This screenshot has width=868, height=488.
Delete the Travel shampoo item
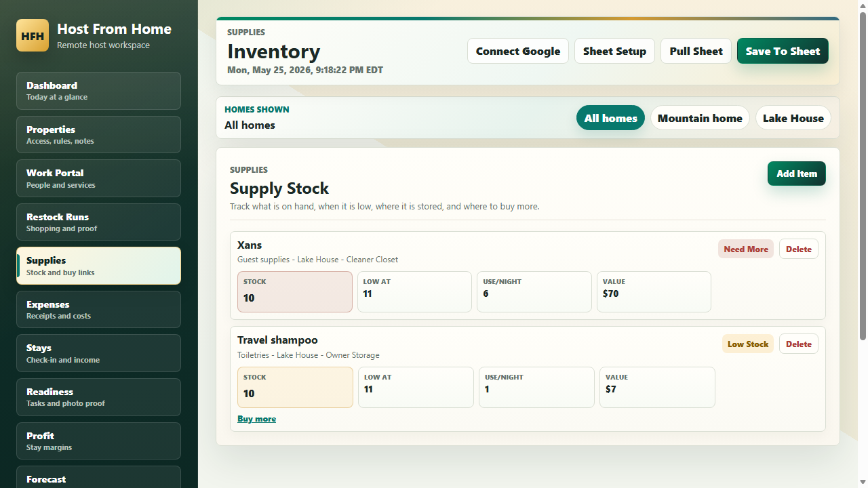point(799,344)
